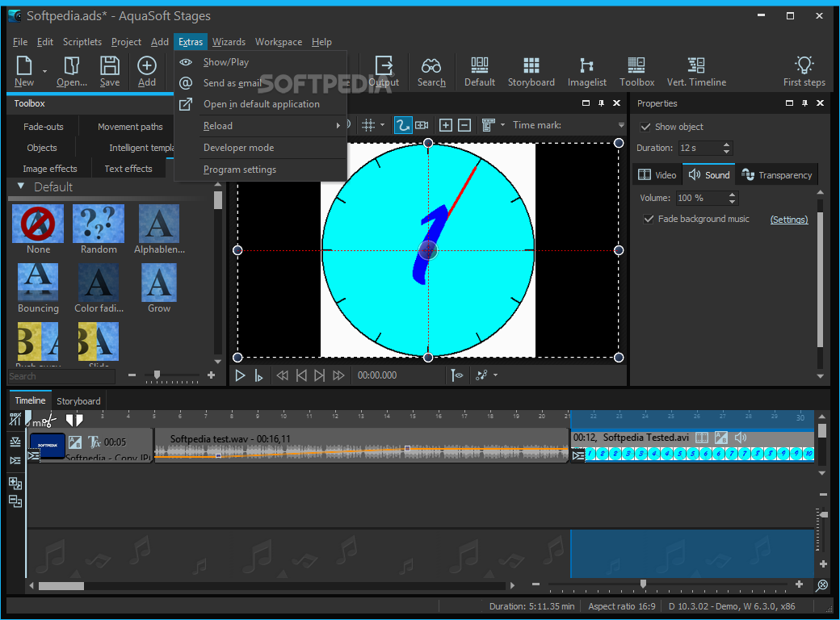Increase the Duration spinner value
The image size is (840, 620).
[726, 145]
